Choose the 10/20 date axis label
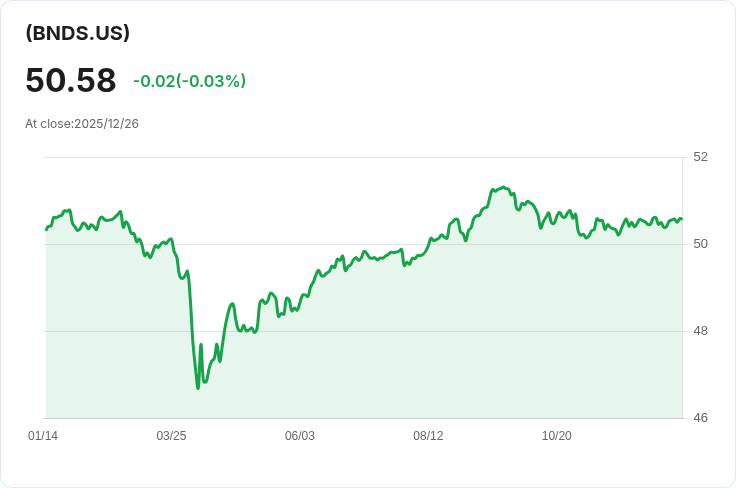 (x=556, y=436)
